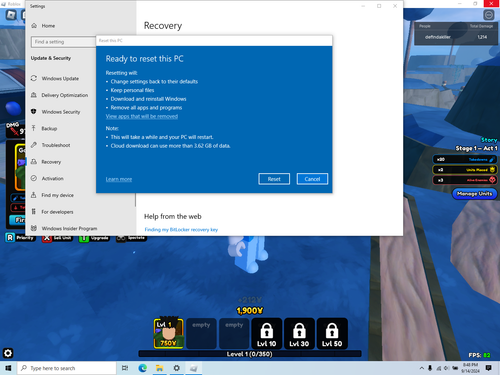Open the Roblox top-right menu icon
The image size is (500, 375).
[489, 15]
